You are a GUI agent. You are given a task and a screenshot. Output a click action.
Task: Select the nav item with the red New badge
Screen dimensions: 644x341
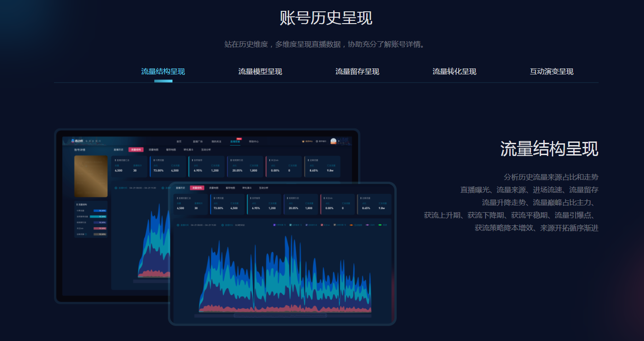[235, 141]
